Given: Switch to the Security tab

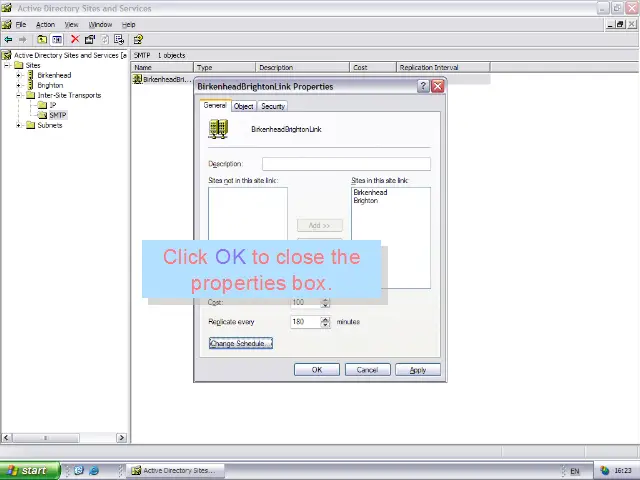Looking at the screenshot, I should pyautogui.click(x=273, y=106).
